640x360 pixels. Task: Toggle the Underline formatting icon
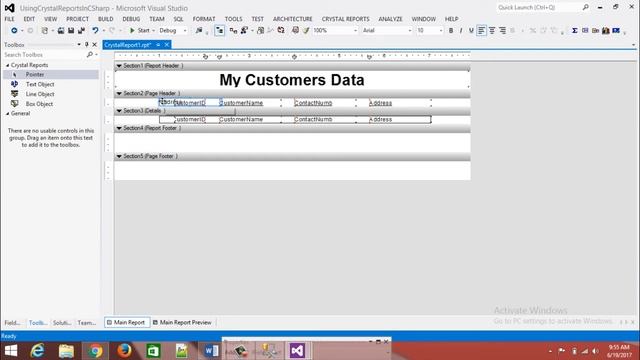coord(471,31)
